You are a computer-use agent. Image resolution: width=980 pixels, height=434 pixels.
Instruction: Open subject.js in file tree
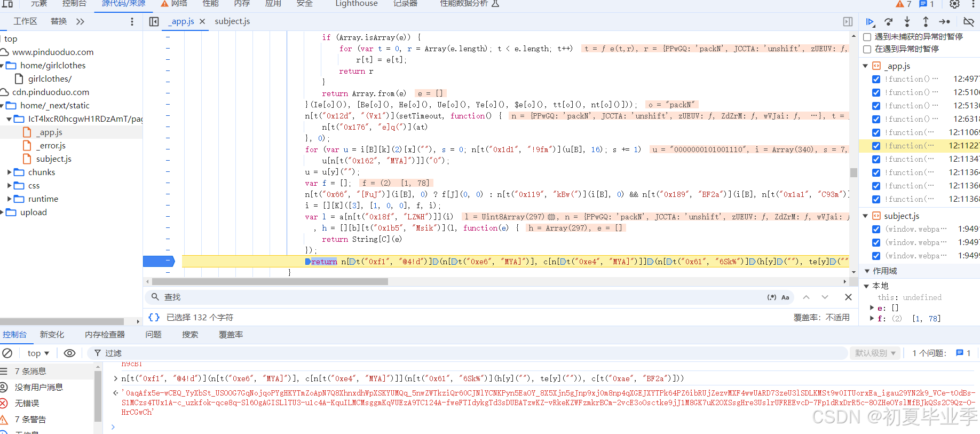tap(53, 159)
